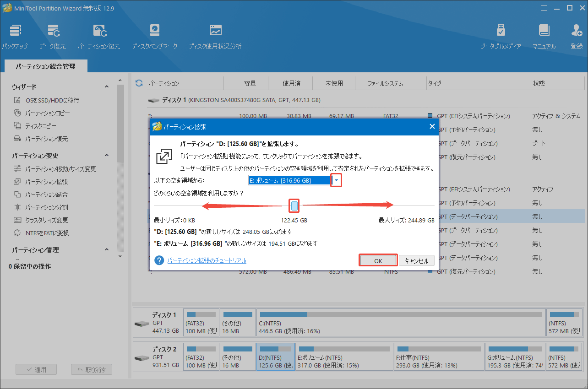Screen dimensions: 588x389
Task: Click 0 保留中の操作 pending label
Action: 30,266
